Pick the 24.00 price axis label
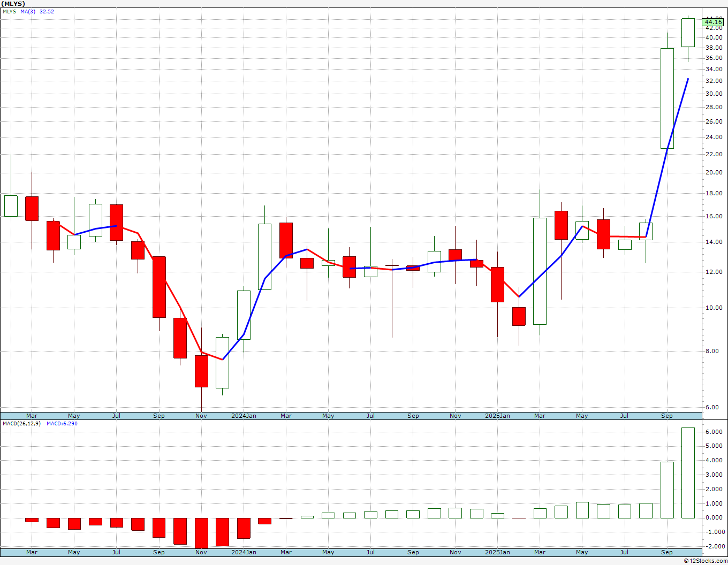728x565 pixels. (714, 137)
